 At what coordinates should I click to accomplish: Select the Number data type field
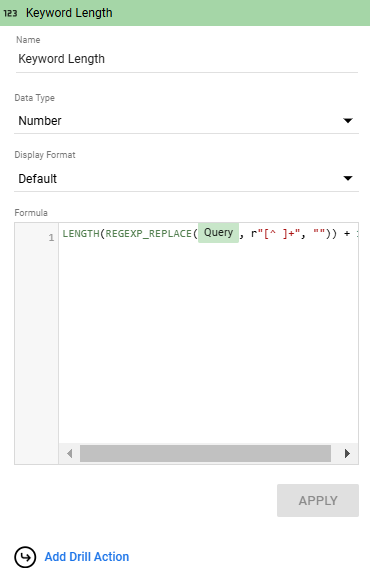pyautogui.click(x=186, y=121)
